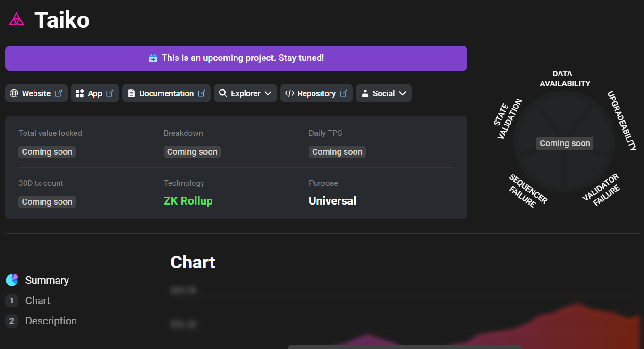Expand the Social dropdown chevron
Screen dimensions: 644x349
click(x=402, y=93)
